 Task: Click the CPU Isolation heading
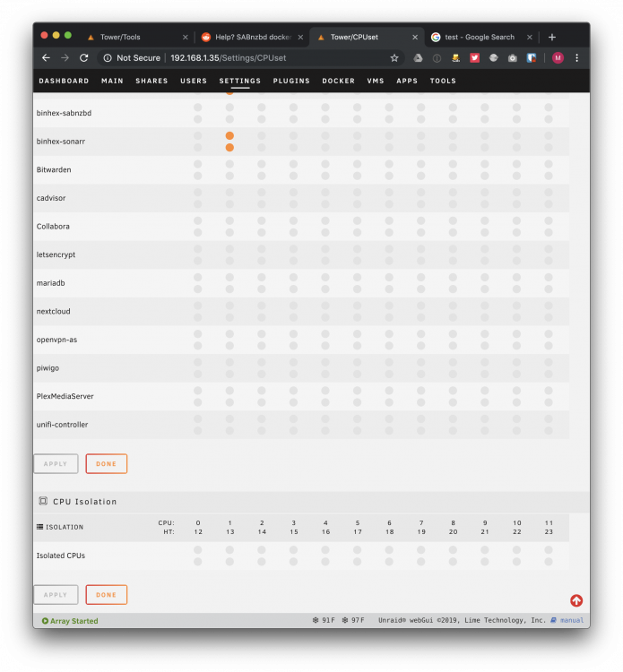(84, 502)
